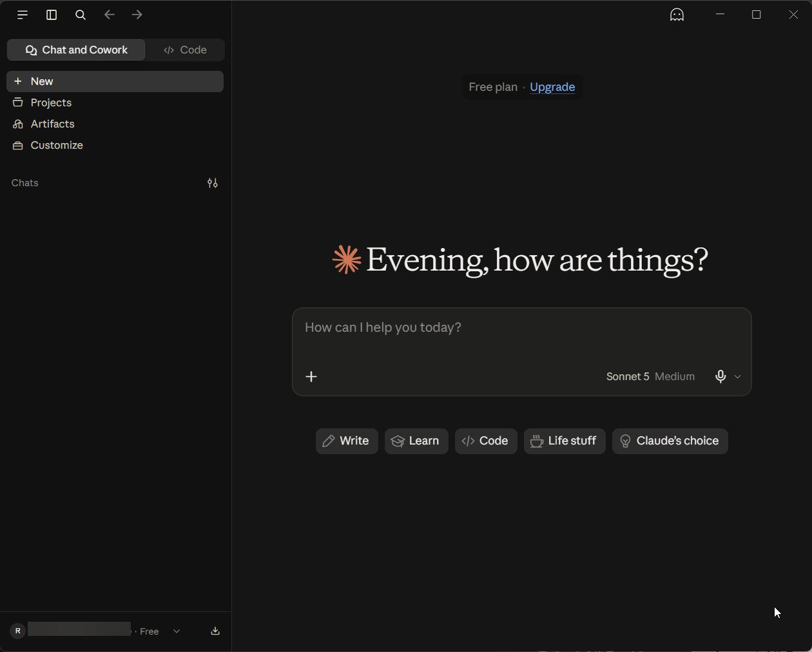Toggle the sidebar panel icon

click(x=52, y=15)
